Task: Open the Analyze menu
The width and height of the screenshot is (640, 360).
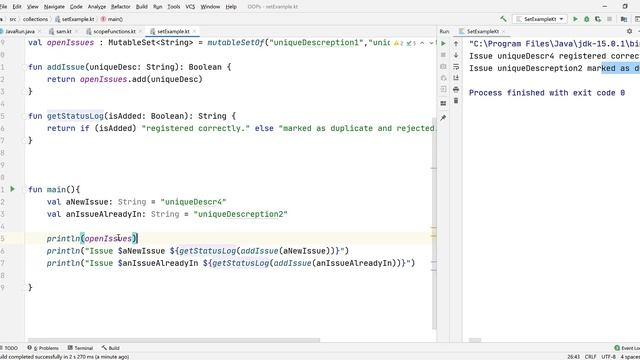Action: coord(97,7)
